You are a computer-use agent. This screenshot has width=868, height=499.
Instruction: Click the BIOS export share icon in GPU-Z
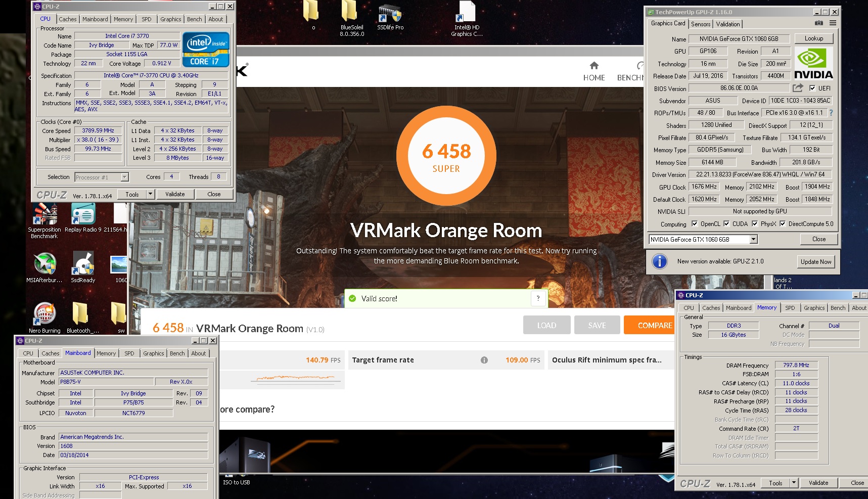[x=798, y=88]
